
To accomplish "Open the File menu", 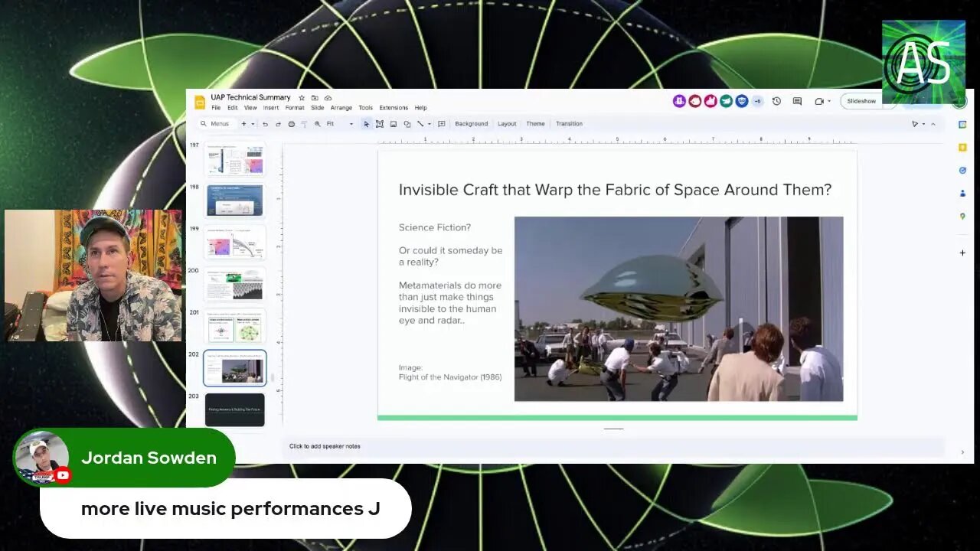I will pos(216,108).
